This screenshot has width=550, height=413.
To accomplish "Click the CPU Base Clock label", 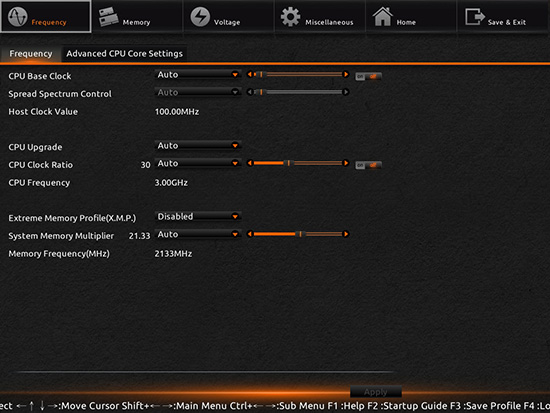I will 40,76.
